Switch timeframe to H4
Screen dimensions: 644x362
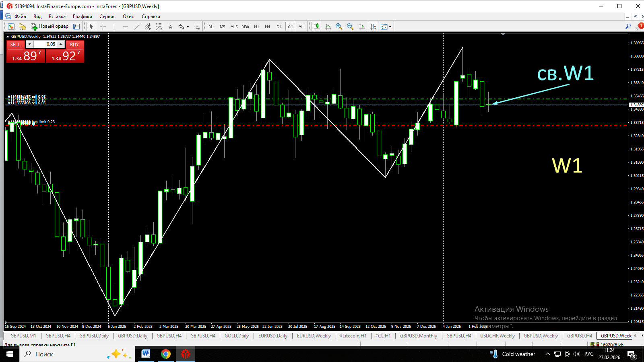click(268, 27)
